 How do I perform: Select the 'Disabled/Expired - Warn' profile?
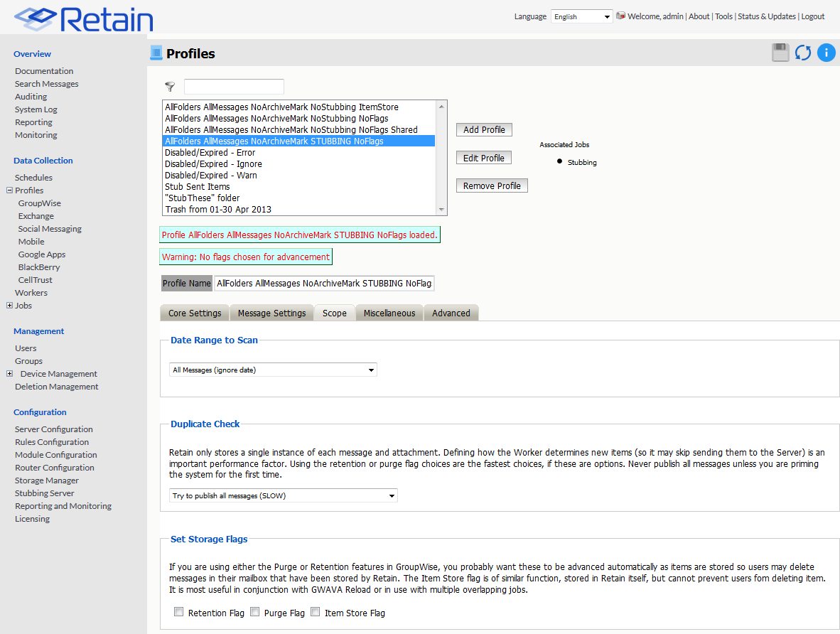[x=299, y=176]
